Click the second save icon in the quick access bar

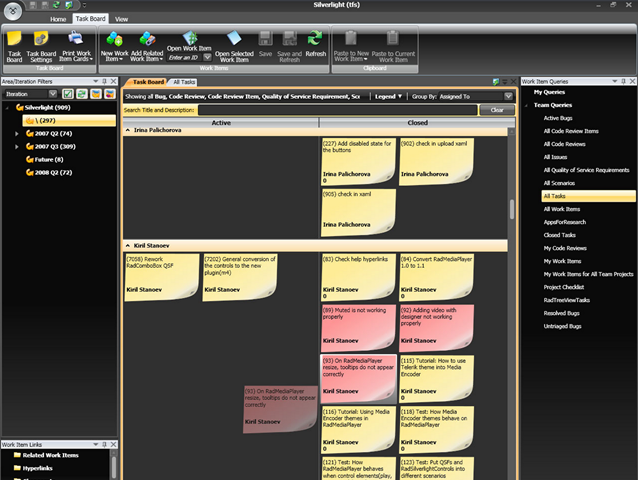tap(45, 5)
